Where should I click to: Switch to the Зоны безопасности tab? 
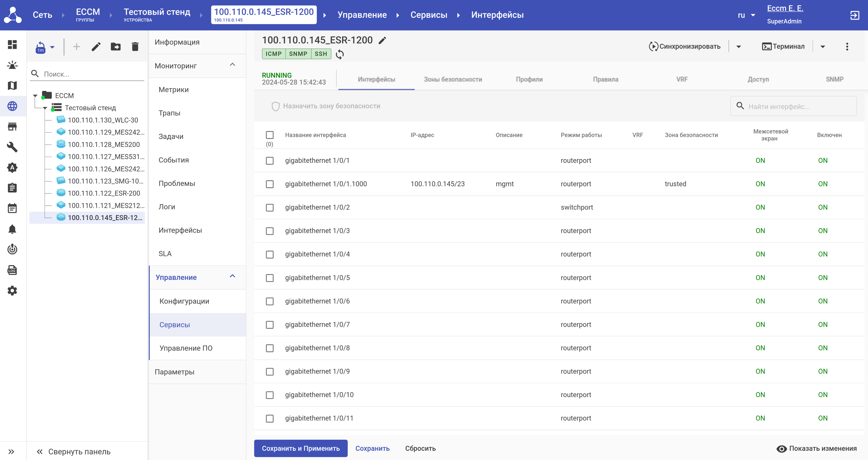pos(452,79)
